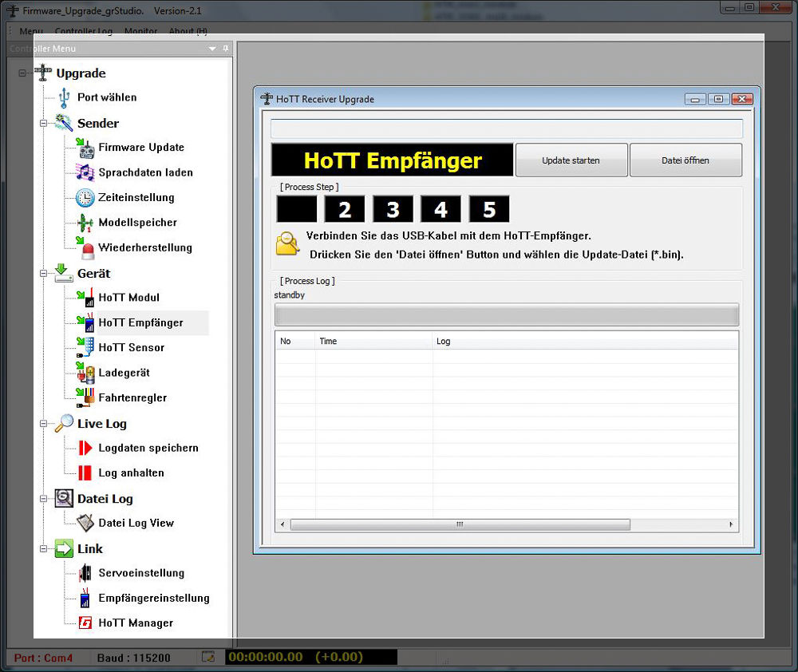Open the Monitor menu
The width and height of the screenshot is (798, 672).
point(140,31)
